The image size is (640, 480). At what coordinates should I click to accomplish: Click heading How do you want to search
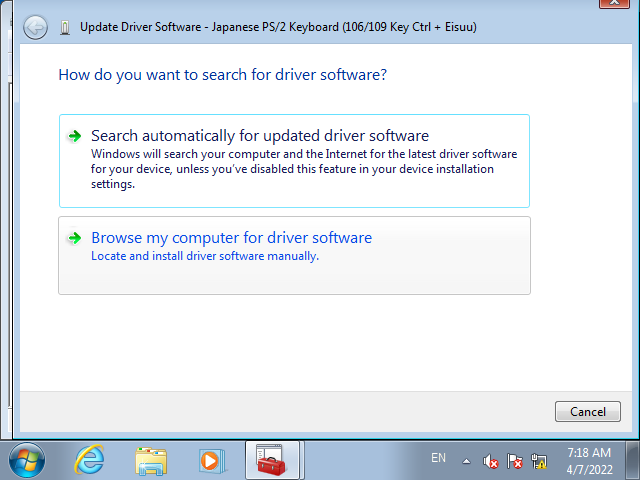tap(222, 75)
